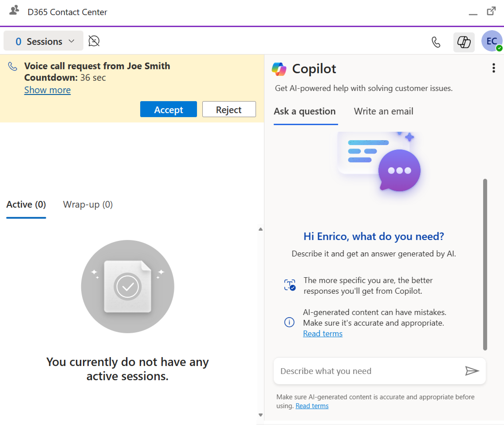Open the phone dialer icon
504x425 pixels.
[x=436, y=42]
